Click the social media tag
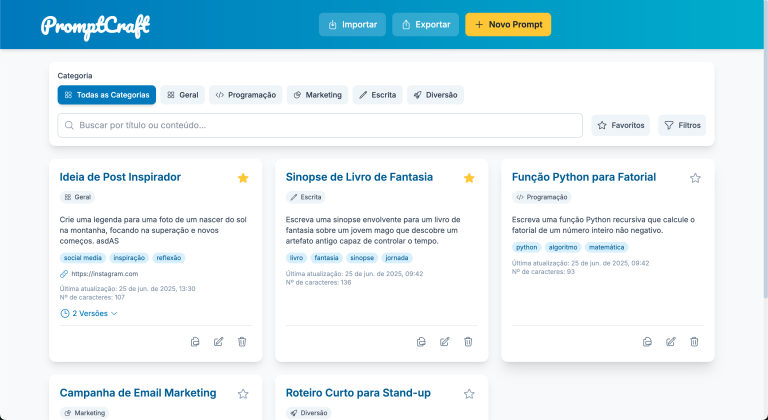Screen dimensions: 768x420 point(83,258)
